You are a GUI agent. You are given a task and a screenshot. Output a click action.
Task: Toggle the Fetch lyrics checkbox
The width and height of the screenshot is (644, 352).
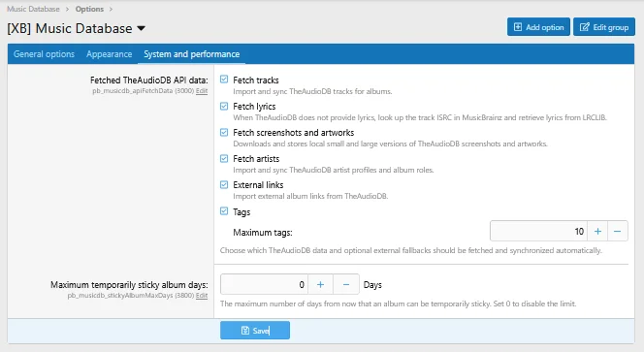pyautogui.click(x=224, y=106)
